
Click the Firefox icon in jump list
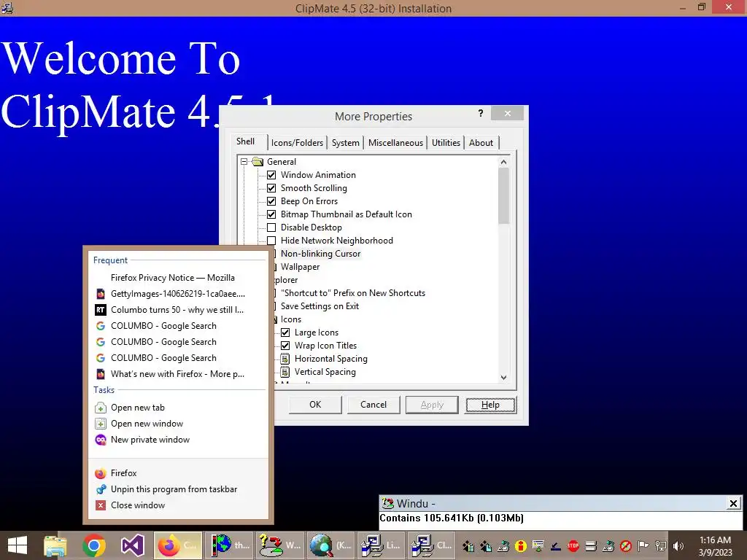coord(101,473)
